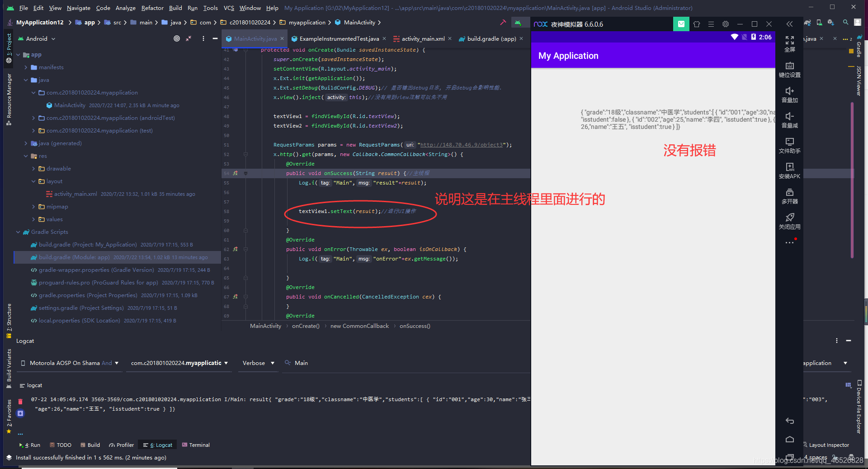Open Verbose log level dropdown

coord(258,363)
